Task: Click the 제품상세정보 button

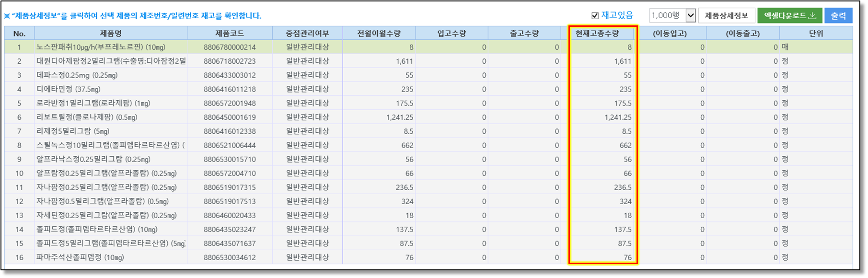Action: [x=726, y=16]
